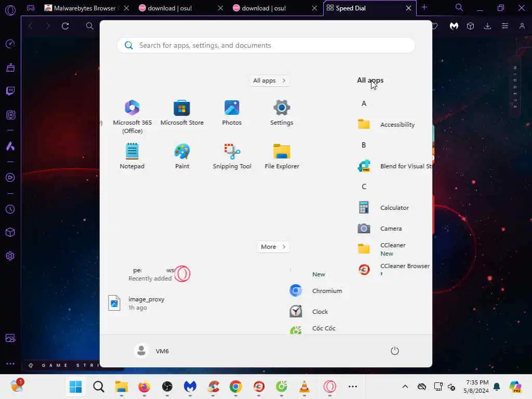Open Microsoft Store from pinned apps
This screenshot has height=399, width=532.
tap(182, 113)
